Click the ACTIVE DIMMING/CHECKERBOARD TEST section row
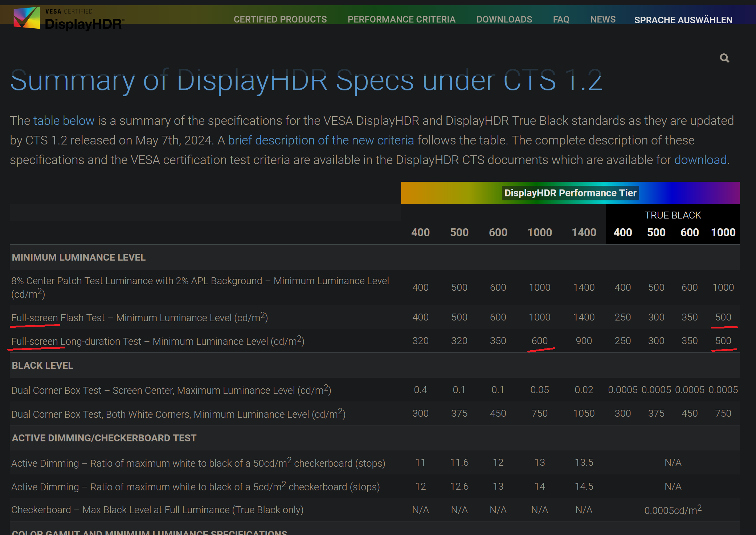 click(105, 438)
